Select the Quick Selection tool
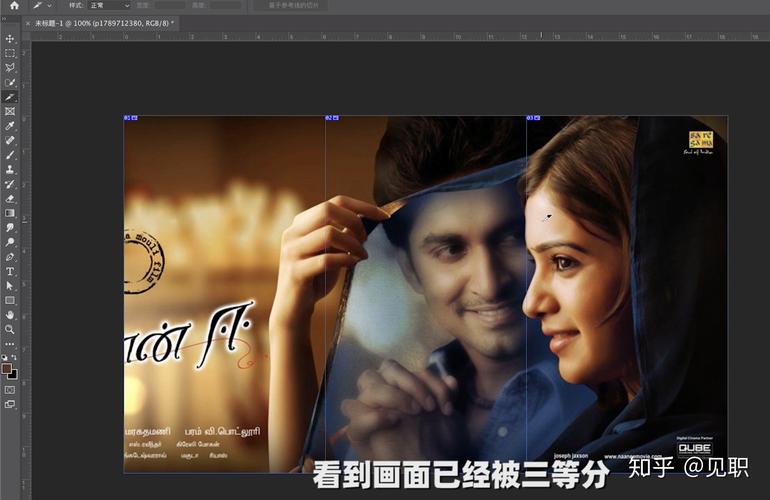 coord(10,82)
